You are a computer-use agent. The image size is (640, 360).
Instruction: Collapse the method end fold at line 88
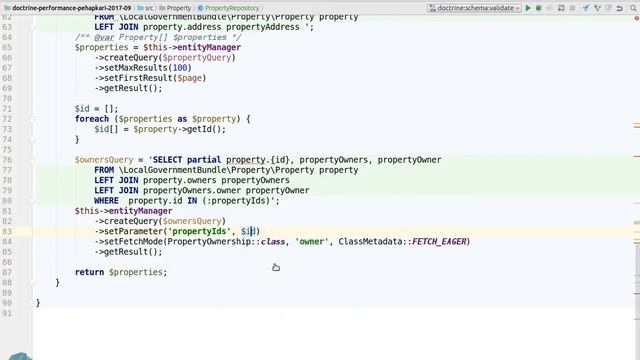coord(32,282)
